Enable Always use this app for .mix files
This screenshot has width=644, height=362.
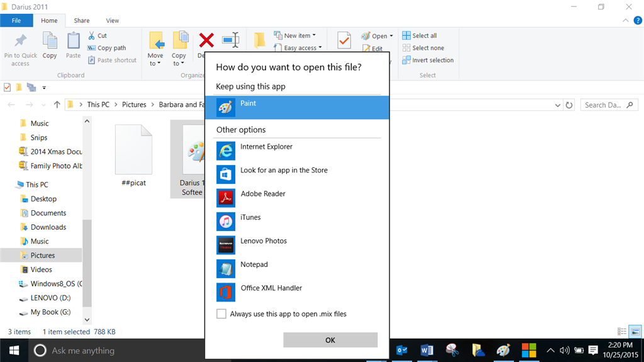click(221, 314)
